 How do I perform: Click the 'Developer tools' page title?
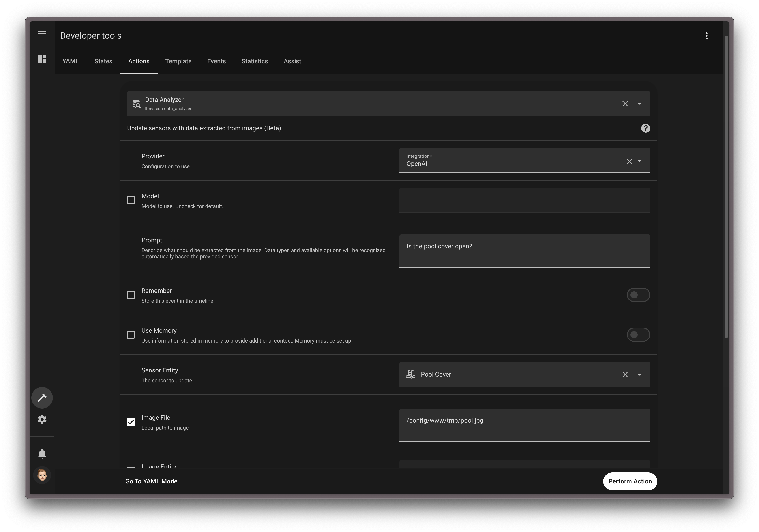(91, 36)
